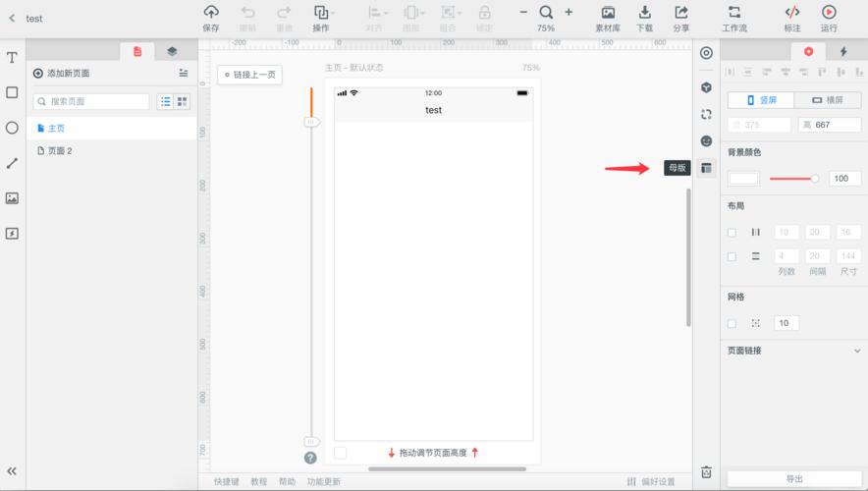Enable the column layout checkbox
Screen dimensions: 868x491
732,233
